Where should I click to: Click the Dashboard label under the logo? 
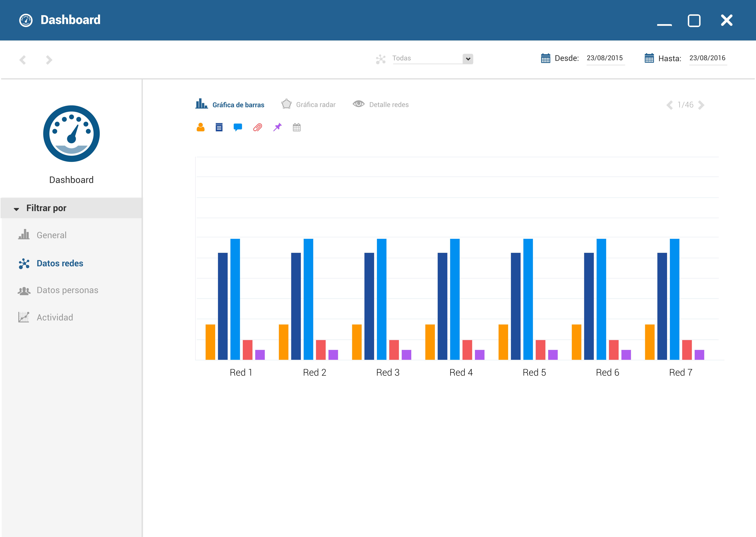[71, 180]
